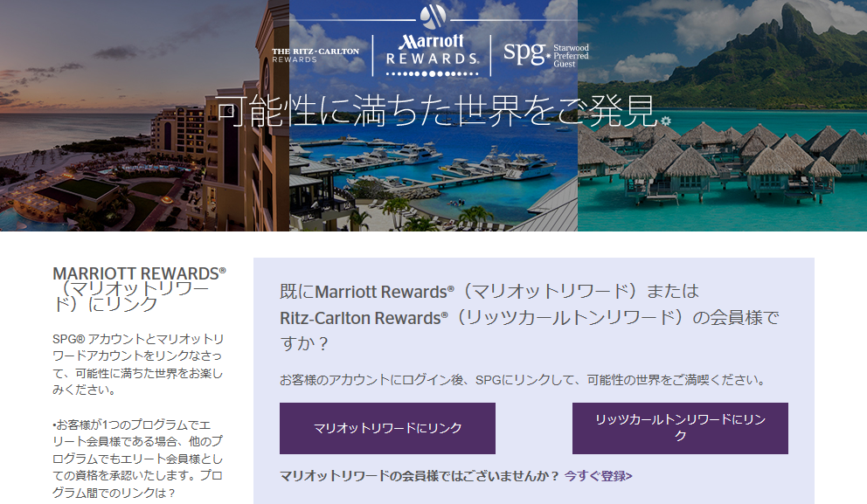Image resolution: width=867 pixels, height=504 pixels.
Task: Click the SPG® アカウントとマリオットリ sidebar paragraph
Action: [138, 364]
